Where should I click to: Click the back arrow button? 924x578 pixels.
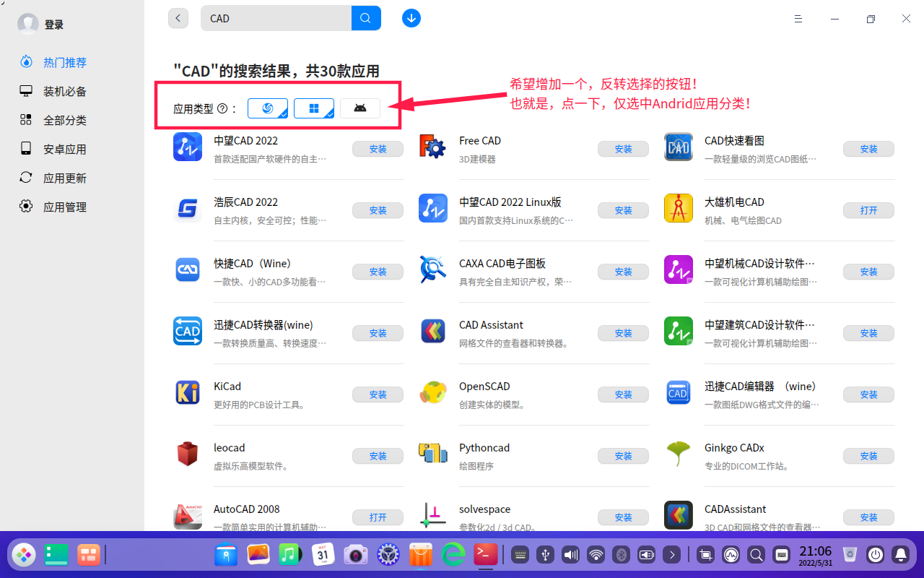[178, 18]
